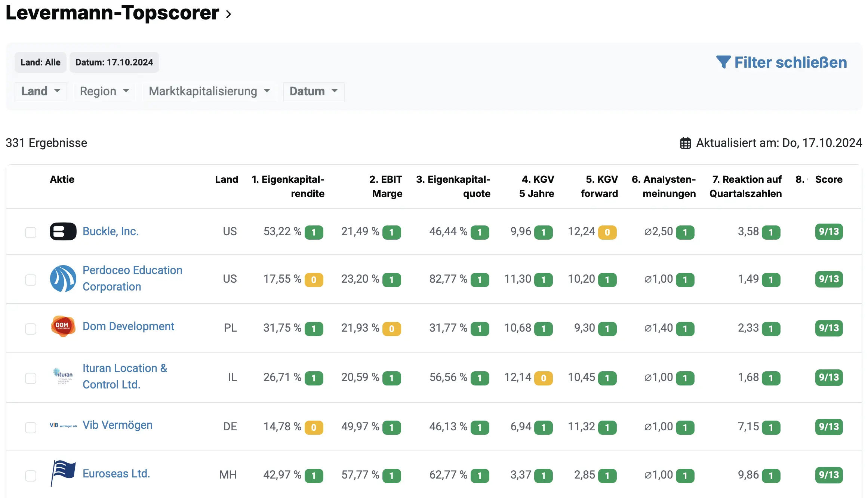Check the Euroseas Ltd. row checkbox
The height and width of the screenshot is (498, 868).
(31, 476)
